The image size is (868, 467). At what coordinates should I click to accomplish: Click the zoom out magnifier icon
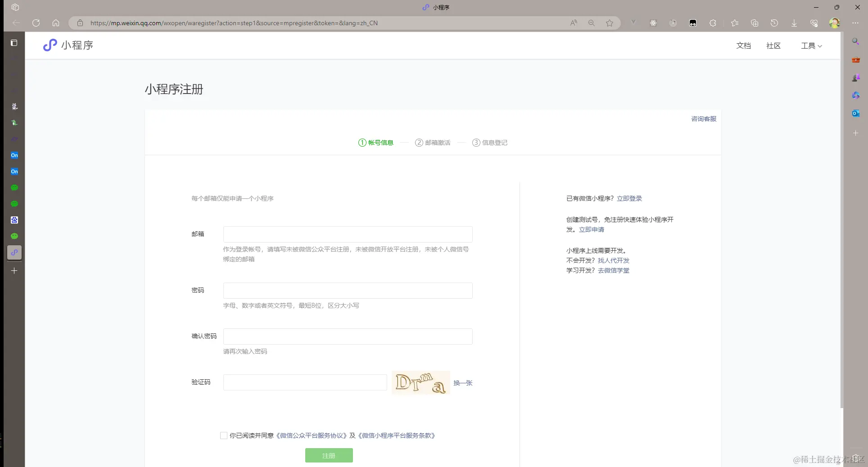[x=592, y=23]
